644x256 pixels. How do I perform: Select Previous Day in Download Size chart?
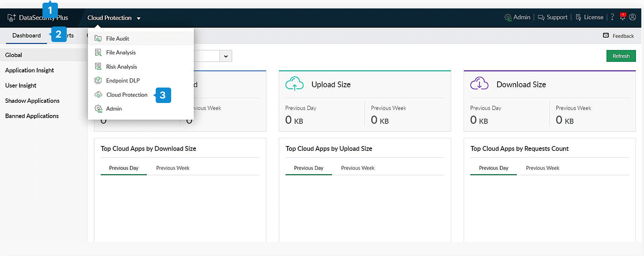coord(124,168)
